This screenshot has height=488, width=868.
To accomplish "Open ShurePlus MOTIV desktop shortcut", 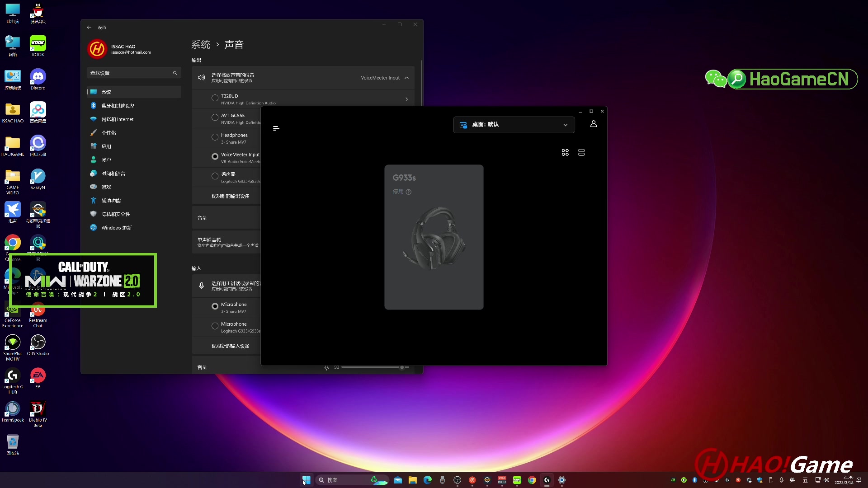I will 13,347.
